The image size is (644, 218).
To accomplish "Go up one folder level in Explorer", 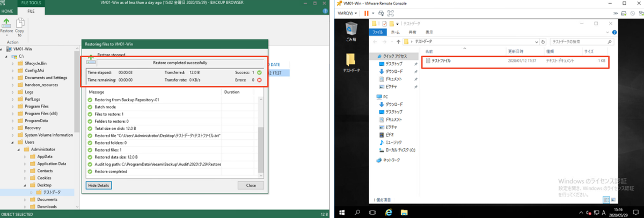I will (398, 41).
